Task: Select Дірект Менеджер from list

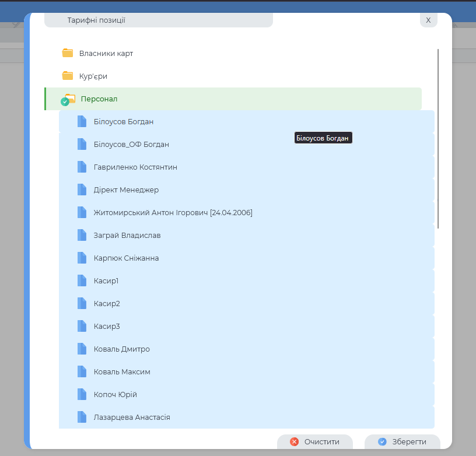Action: click(x=126, y=190)
